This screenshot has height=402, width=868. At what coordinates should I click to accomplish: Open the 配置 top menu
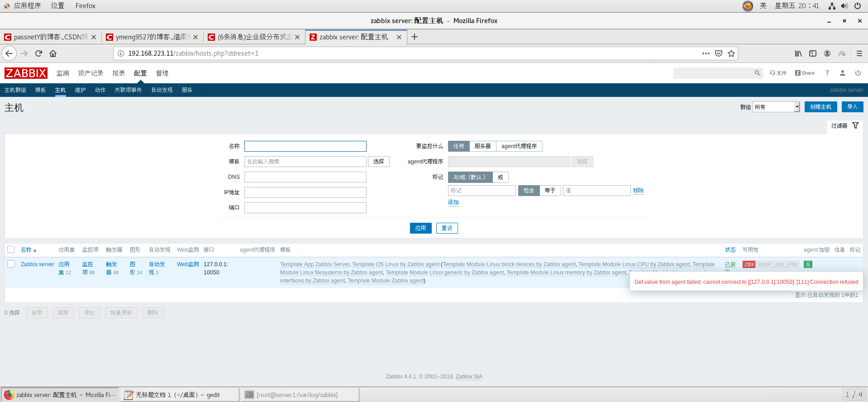140,73
